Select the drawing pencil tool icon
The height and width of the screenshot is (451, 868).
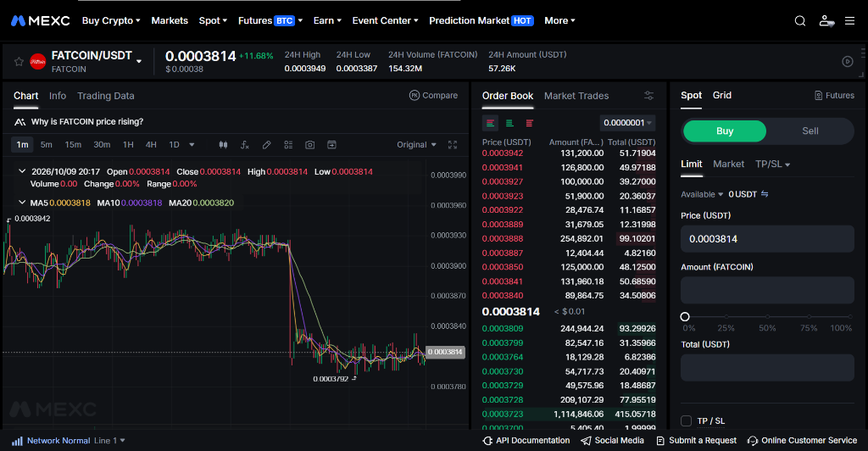(x=266, y=144)
